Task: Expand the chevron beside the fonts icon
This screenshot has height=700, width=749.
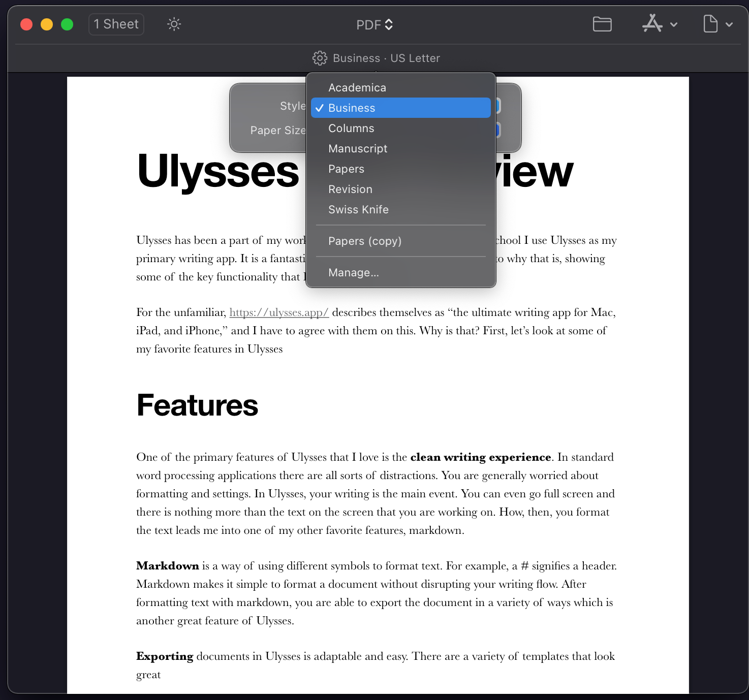Action: (674, 24)
